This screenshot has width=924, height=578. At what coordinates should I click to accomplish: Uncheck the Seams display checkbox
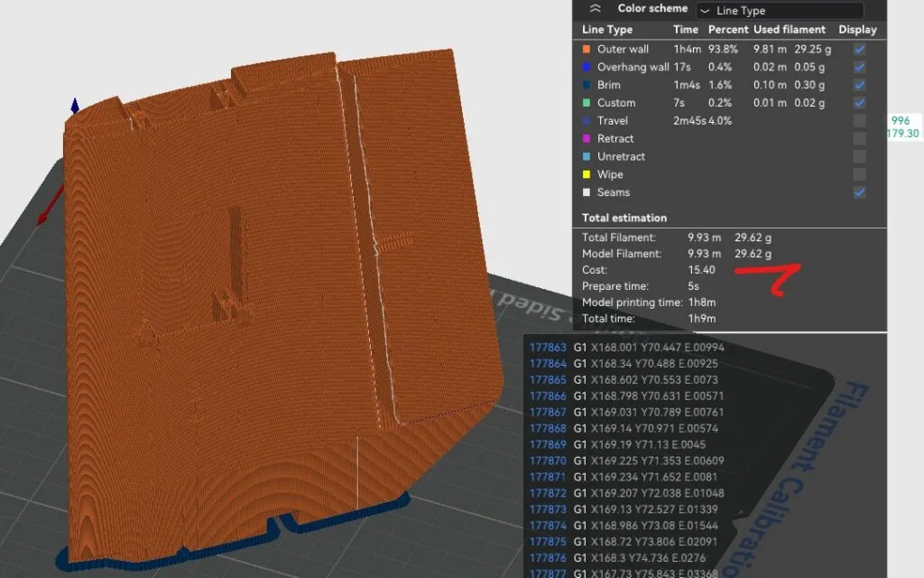859,192
